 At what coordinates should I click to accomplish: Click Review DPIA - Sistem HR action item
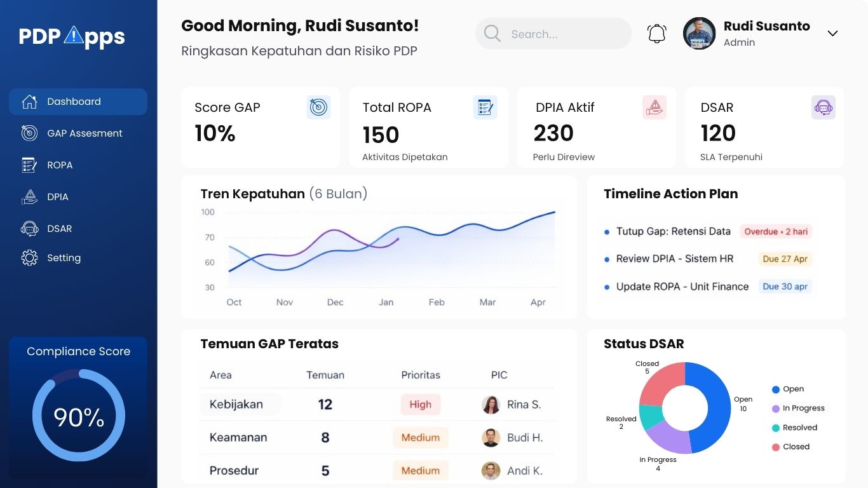(x=674, y=259)
